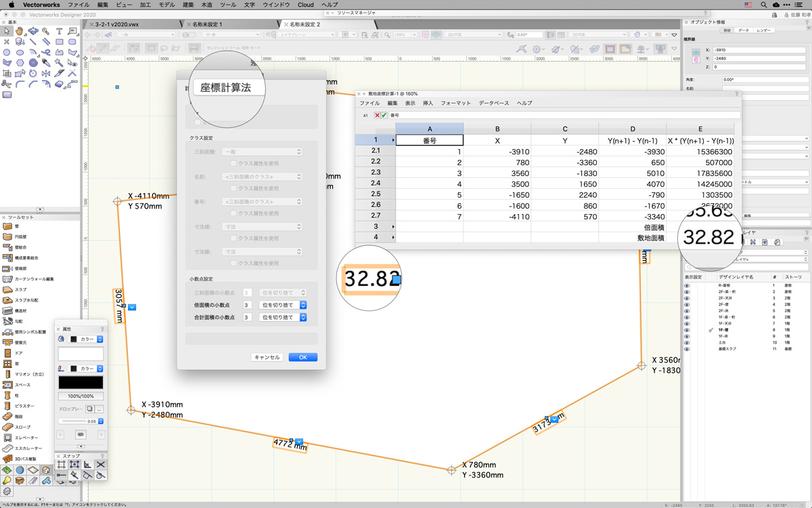Image resolution: width=812 pixels, height=508 pixels.
Task: Expand worksheet row 4 disclosure arrow
Action: click(x=392, y=237)
